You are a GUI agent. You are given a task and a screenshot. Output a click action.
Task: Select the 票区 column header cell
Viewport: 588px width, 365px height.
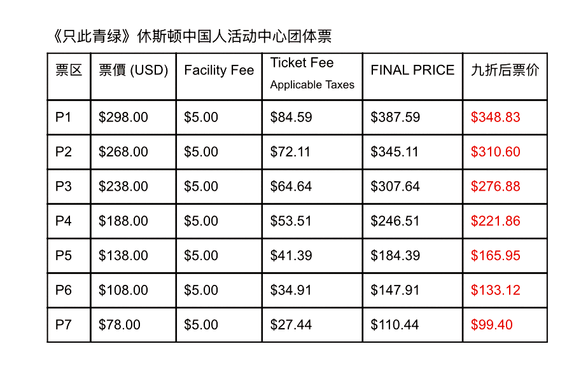tap(69, 70)
